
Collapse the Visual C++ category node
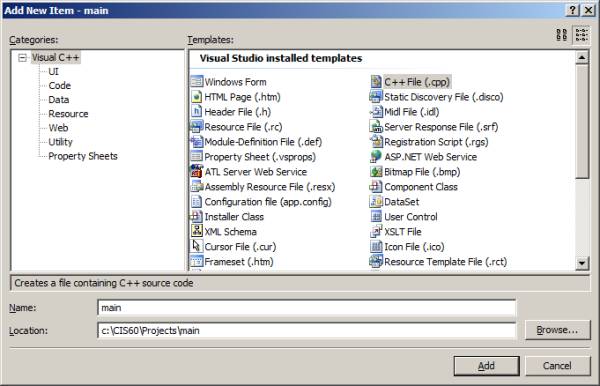click(23, 58)
